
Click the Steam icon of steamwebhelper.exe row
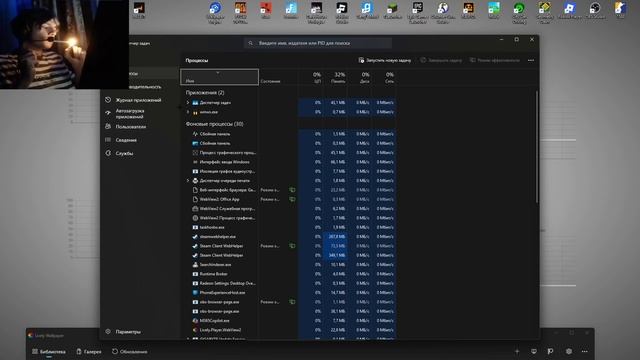tap(195, 236)
